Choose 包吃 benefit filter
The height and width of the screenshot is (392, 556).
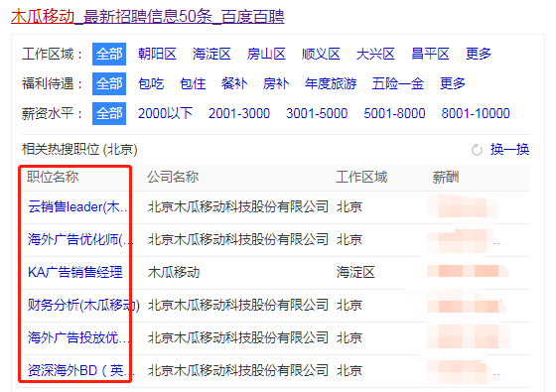click(151, 83)
